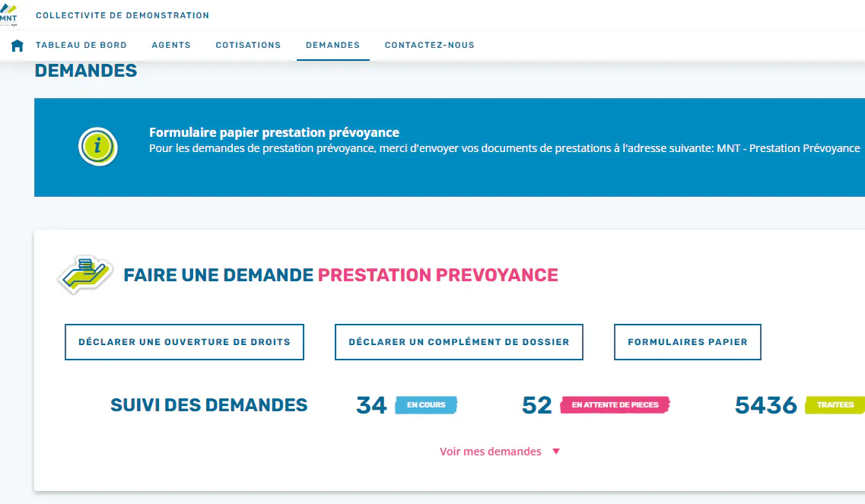Click the Home icon in the navigation bar
This screenshot has height=504, width=865.
click(17, 45)
